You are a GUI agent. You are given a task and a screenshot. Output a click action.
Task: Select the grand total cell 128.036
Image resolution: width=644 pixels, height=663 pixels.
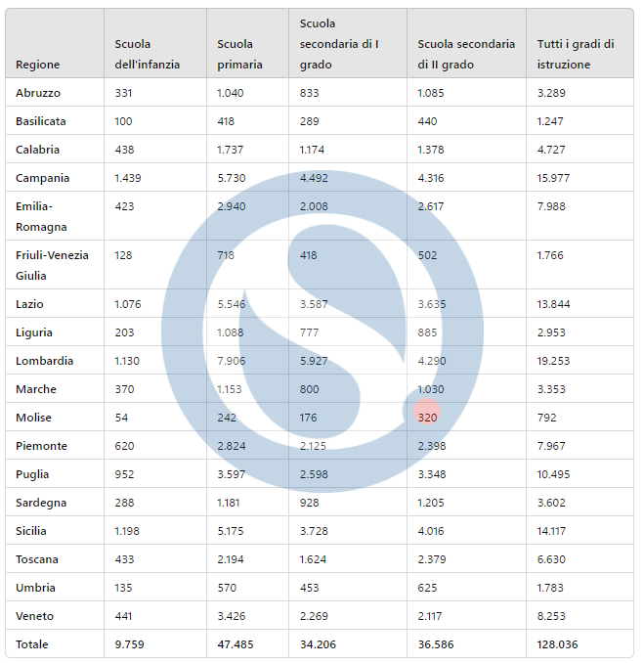[557, 644]
